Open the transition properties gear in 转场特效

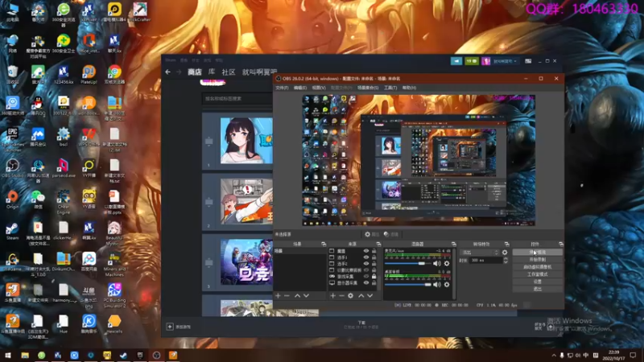click(505, 253)
